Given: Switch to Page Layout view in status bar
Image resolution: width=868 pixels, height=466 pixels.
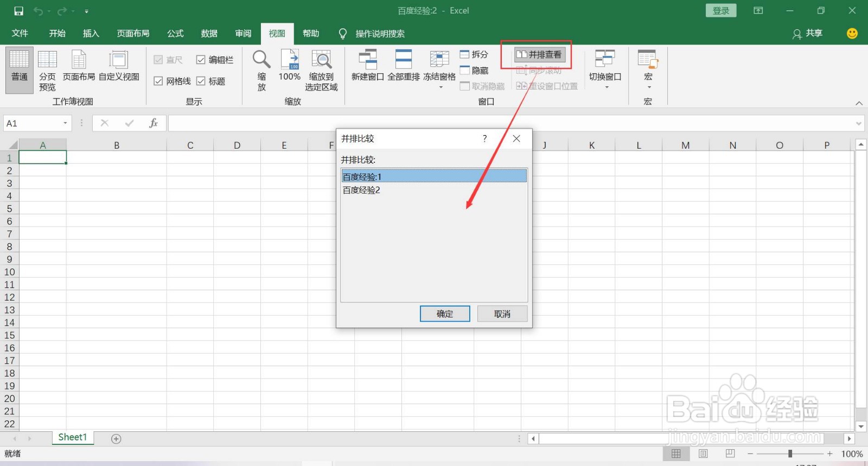Looking at the screenshot, I should click(x=703, y=454).
